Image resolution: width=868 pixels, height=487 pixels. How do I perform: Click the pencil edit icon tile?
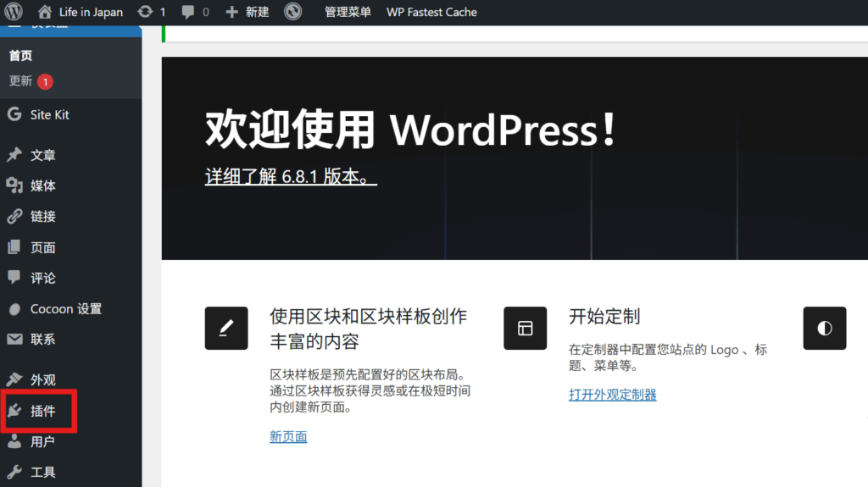[226, 328]
